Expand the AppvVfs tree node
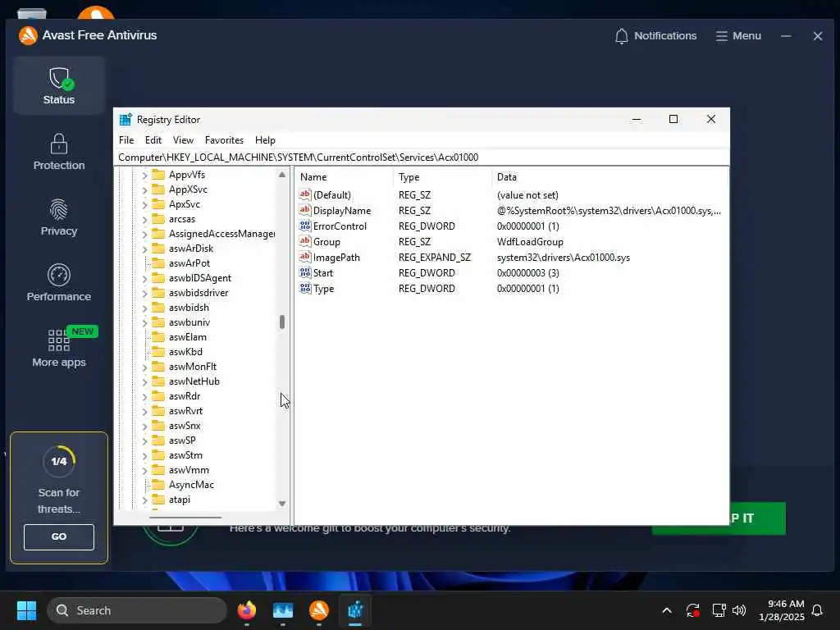The image size is (840, 630). [x=144, y=176]
